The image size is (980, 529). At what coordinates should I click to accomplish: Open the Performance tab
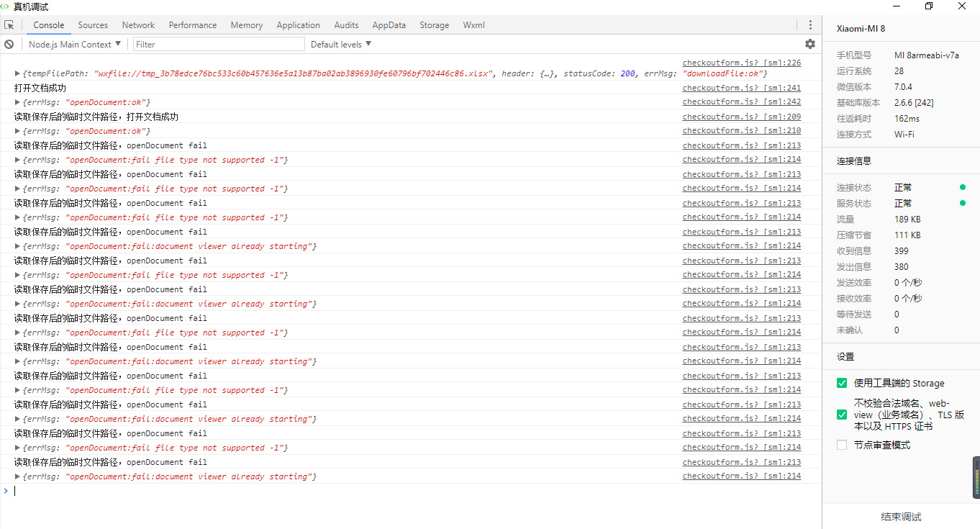click(193, 24)
